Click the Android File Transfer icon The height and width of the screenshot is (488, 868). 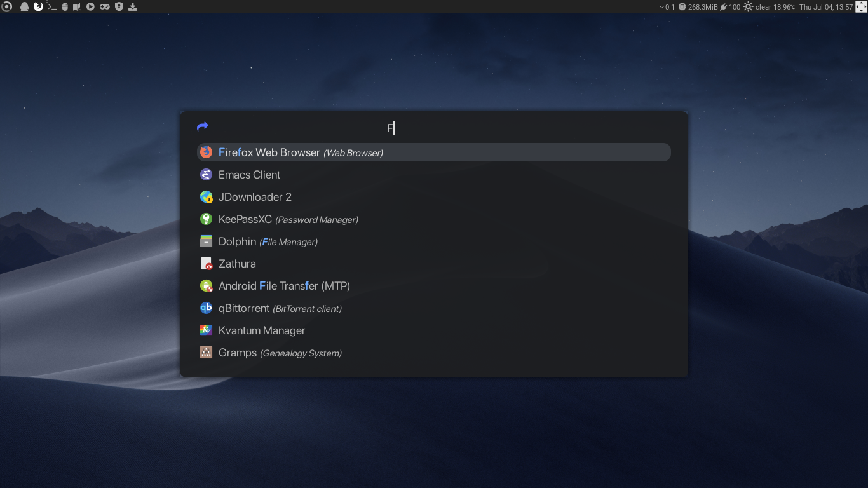pos(206,286)
